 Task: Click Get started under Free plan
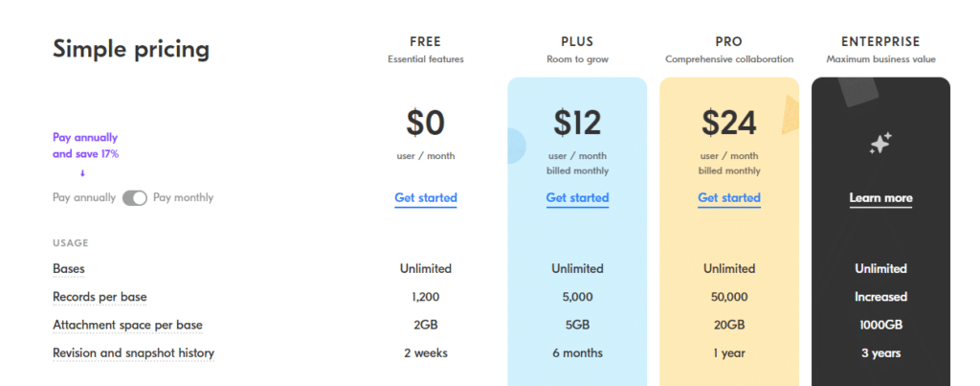pos(426,197)
